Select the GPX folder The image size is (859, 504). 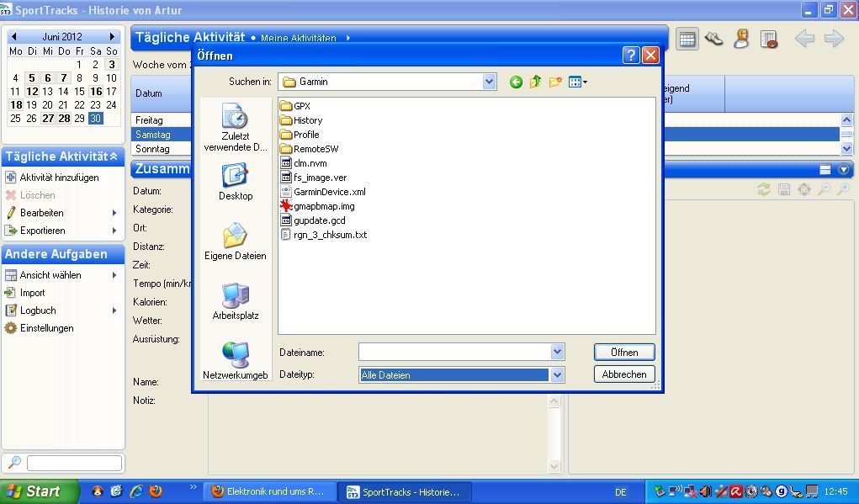302,106
